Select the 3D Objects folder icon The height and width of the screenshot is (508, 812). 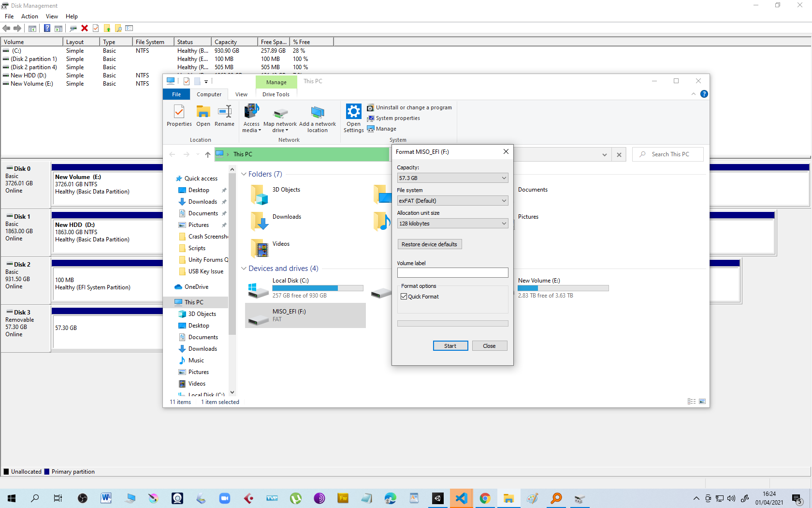pyautogui.click(x=259, y=194)
